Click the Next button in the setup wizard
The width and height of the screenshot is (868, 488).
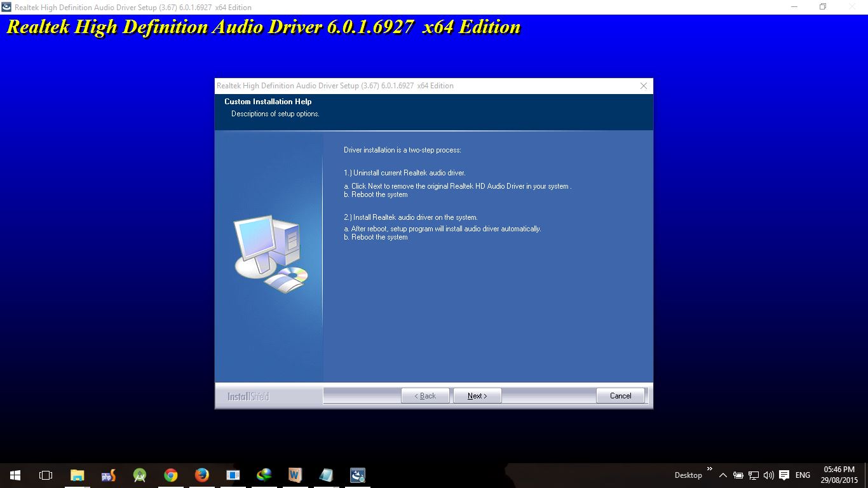click(477, 396)
